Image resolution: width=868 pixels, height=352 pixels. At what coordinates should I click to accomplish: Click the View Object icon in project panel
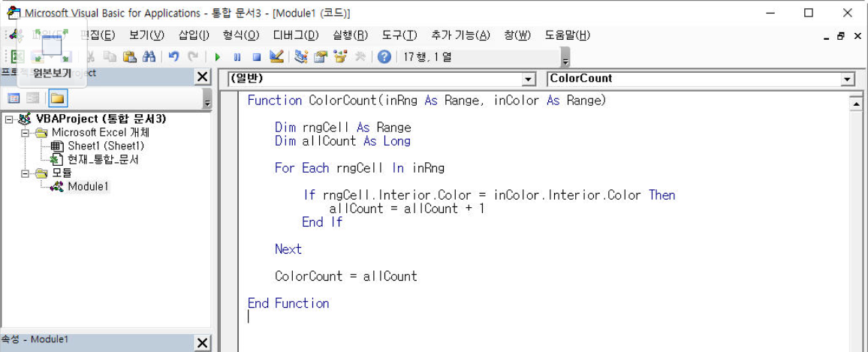33,98
